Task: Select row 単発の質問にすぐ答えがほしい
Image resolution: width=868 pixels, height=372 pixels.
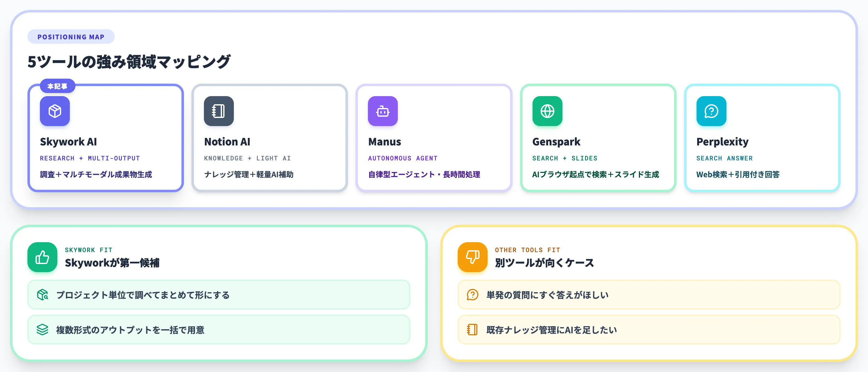Action: tap(649, 295)
